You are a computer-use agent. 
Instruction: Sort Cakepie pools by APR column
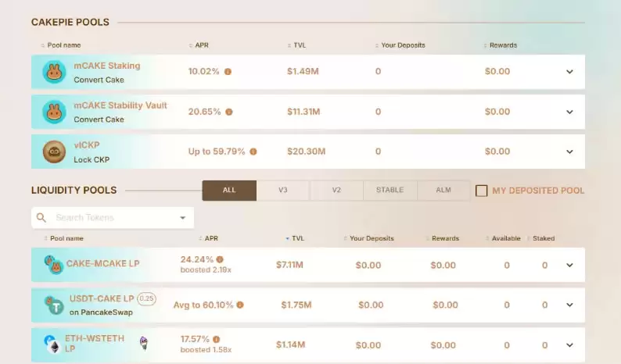(x=200, y=45)
